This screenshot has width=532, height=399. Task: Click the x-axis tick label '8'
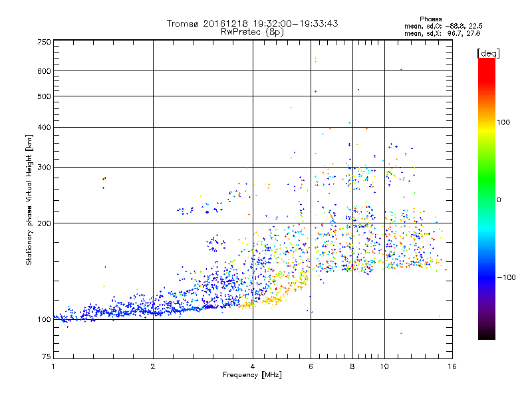tap(352, 366)
